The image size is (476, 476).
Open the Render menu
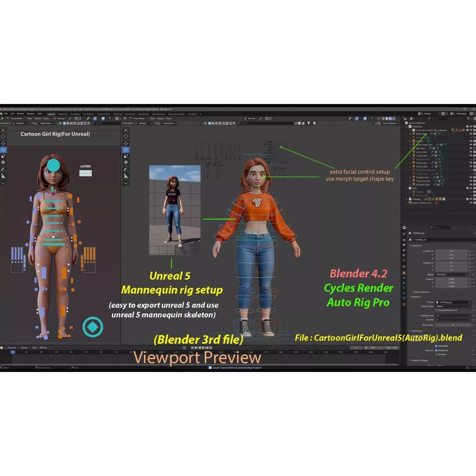tap(20, 114)
